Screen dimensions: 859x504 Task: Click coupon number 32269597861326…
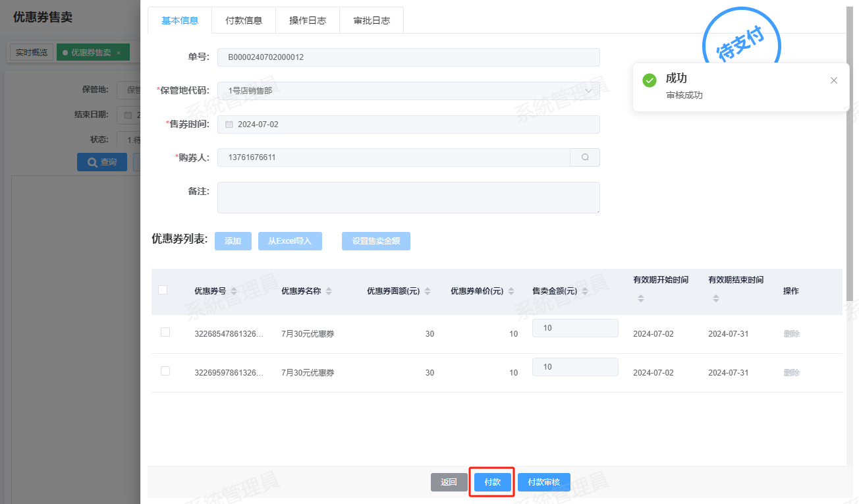pyautogui.click(x=229, y=373)
